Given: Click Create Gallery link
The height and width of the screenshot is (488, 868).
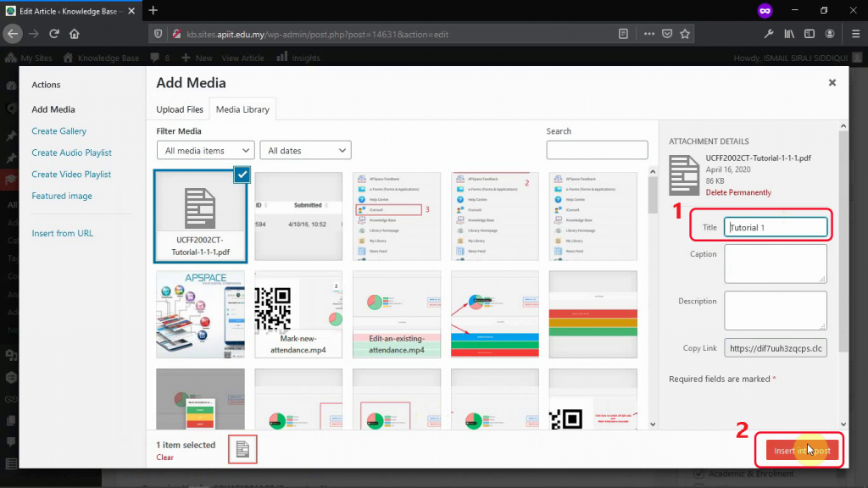Looking at the screenshot, I should click(58, 130).
